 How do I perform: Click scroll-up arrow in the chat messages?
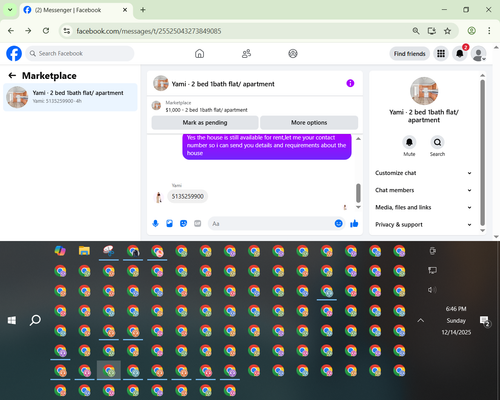coord(358,139)
